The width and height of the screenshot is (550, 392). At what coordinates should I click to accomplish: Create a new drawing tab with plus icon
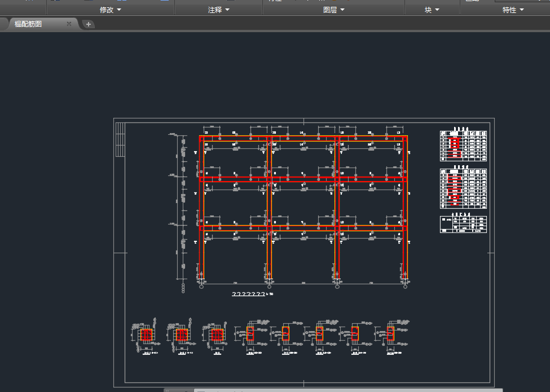tap(89, 24)
